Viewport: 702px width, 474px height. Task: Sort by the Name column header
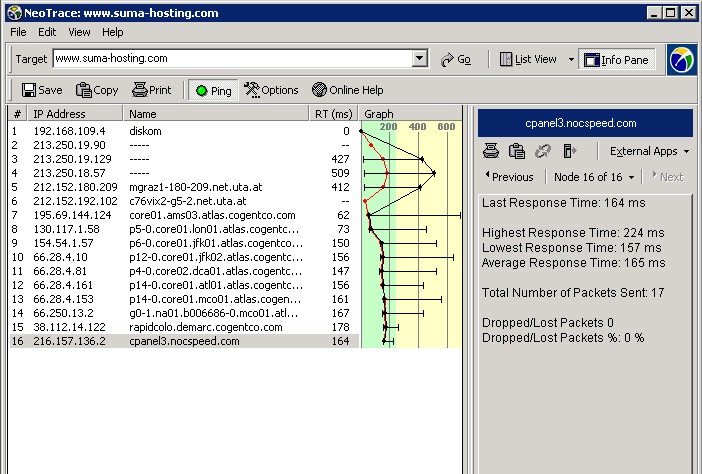click(216, 114)
